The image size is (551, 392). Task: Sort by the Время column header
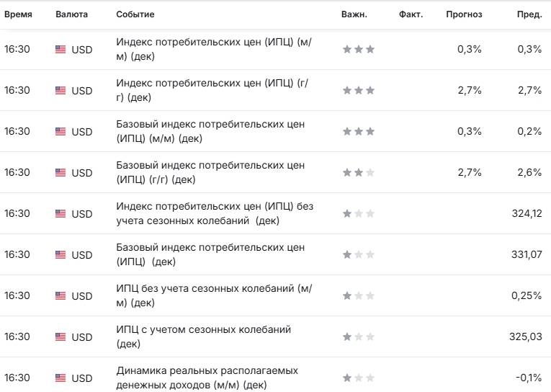point(17,14)
